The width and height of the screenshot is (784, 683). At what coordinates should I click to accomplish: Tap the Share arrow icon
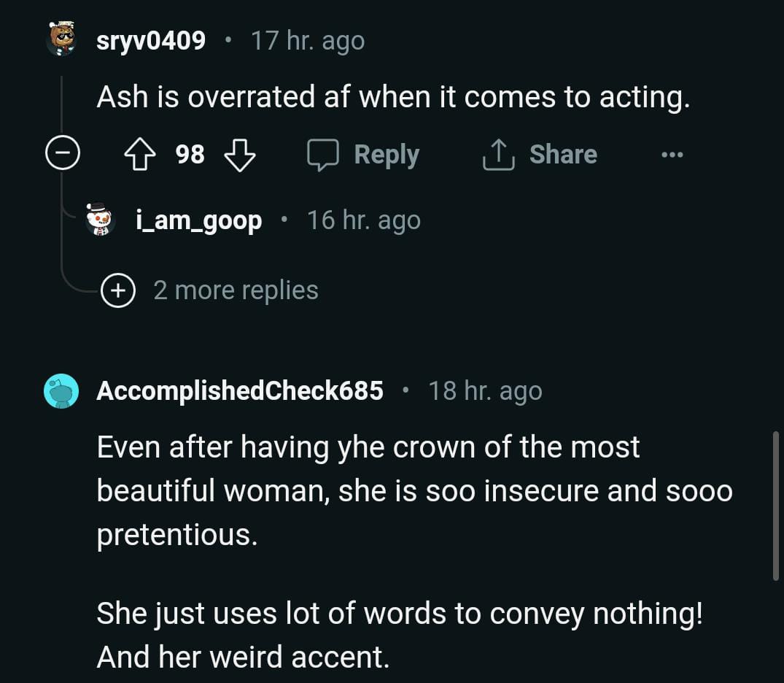499,155
